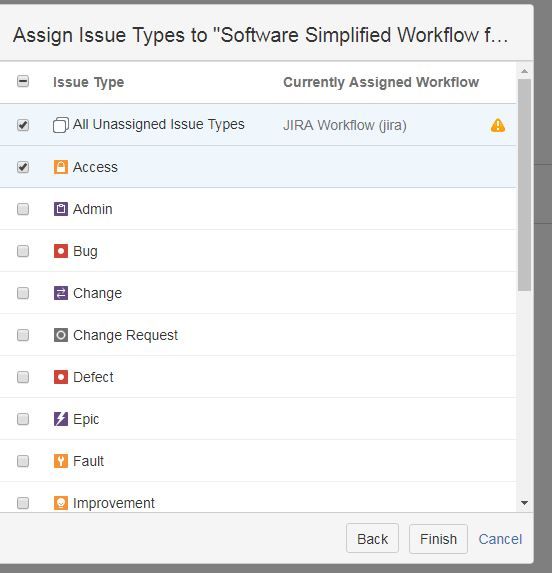
Task: Click the Change Request label text
Action: [125, 335]
